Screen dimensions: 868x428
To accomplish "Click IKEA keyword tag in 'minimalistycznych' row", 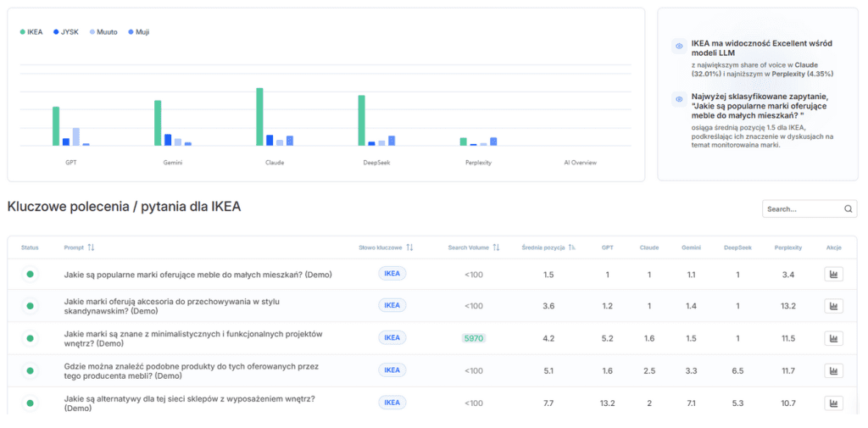I will pyautogui.click(x=392, y=338).
